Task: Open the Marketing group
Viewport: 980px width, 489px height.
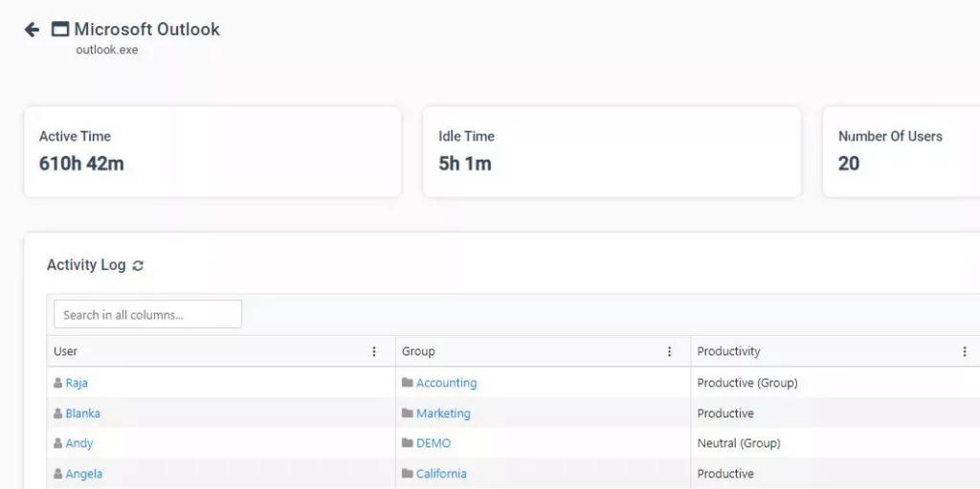Action: [x=443, y=413]
